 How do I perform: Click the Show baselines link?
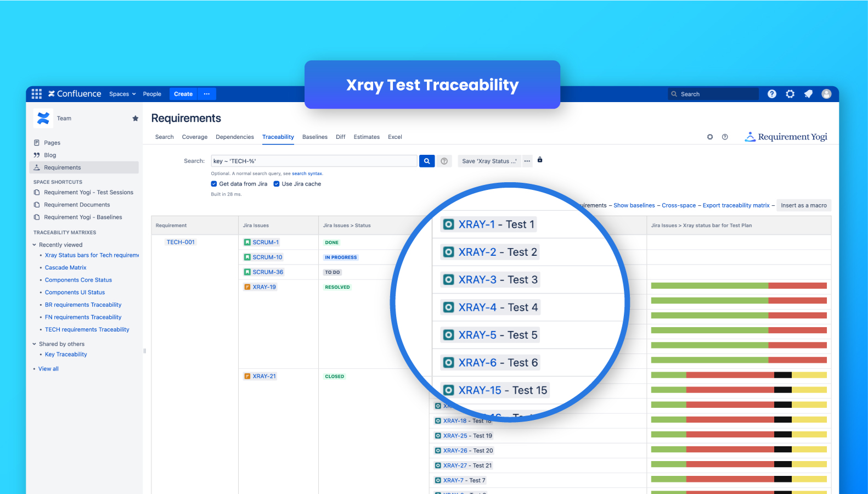click(x=634, y=205)
